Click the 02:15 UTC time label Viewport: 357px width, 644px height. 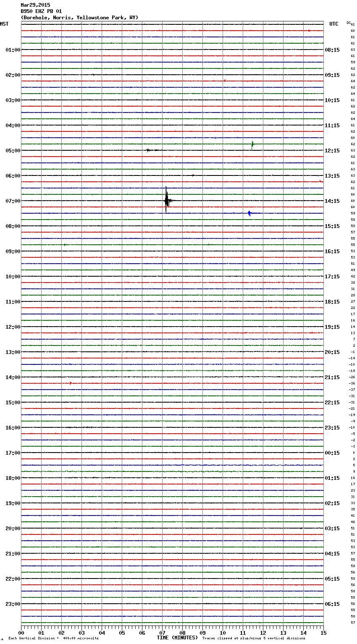(332, 503)
